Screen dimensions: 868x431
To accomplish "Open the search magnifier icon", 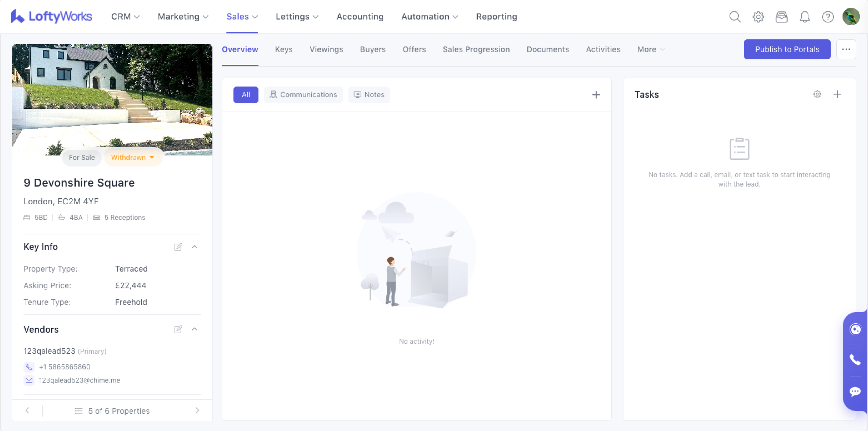I will pos(735,17).
